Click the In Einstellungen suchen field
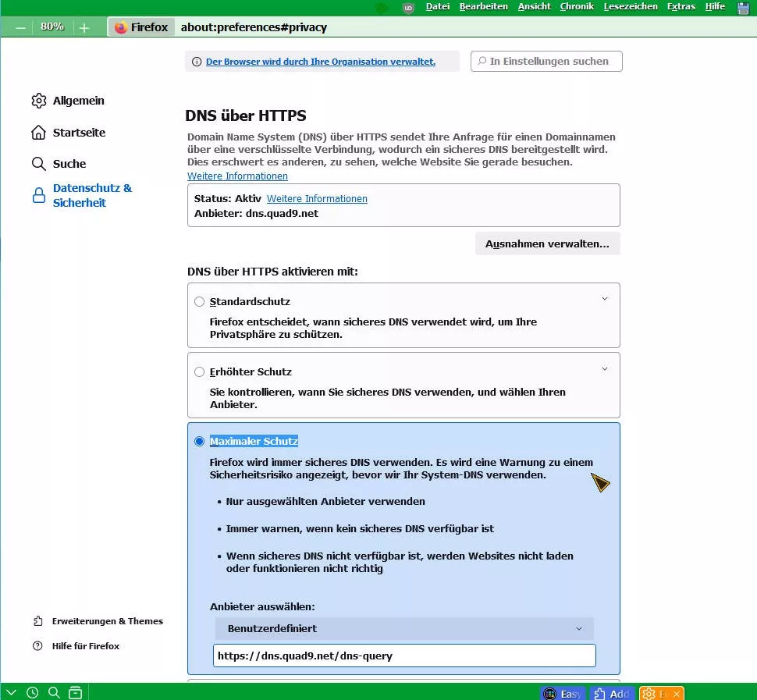This screenshot has width=757, height=700. click(x=546, y=62)
